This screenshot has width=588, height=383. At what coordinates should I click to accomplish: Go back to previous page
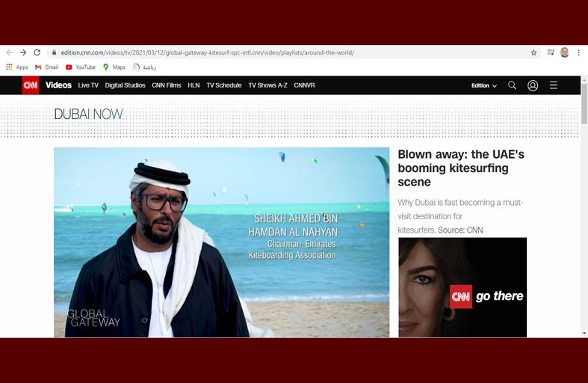pyautogui.click(x=10, y=53)
